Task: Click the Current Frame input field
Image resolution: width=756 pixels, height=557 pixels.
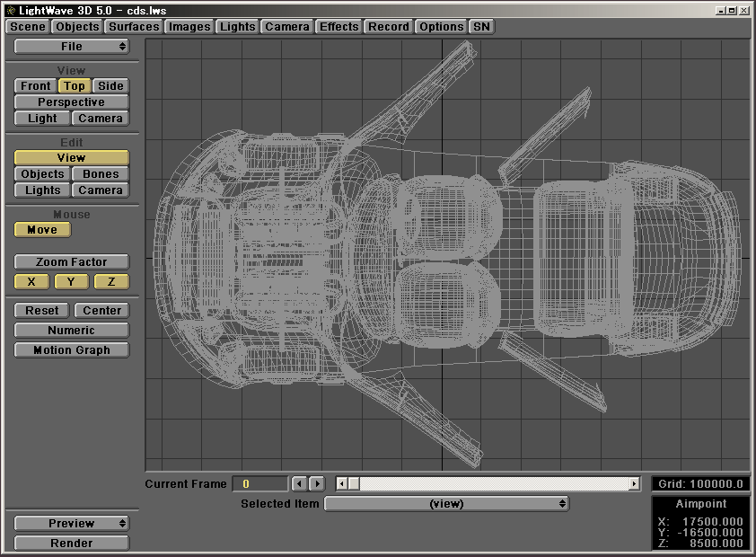Action: pos(259,484)
